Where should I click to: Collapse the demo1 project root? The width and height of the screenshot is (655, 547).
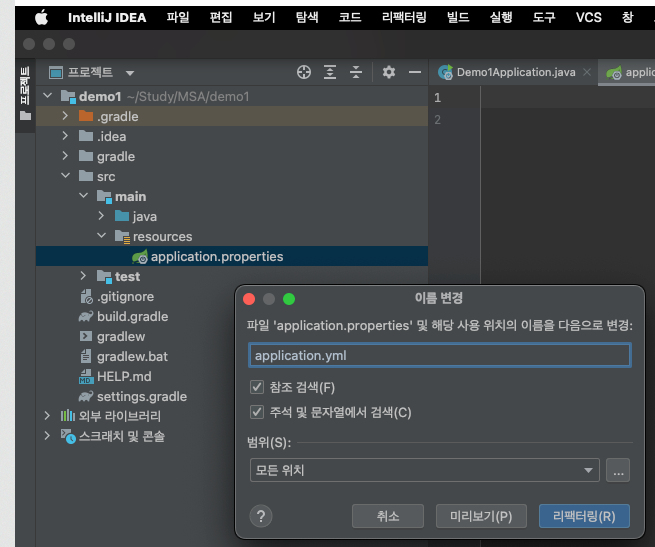(48, 96)
